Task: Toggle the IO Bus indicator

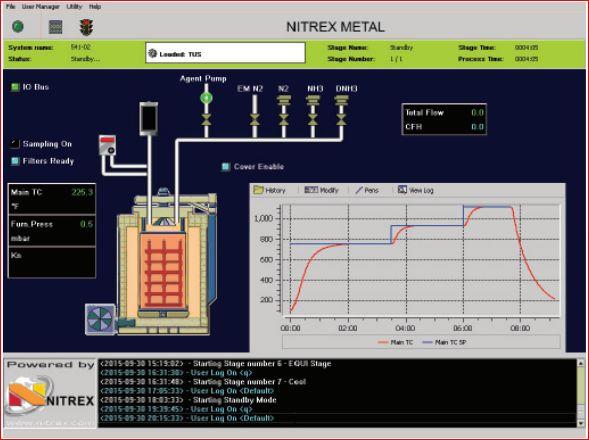Action: (x=15, y=87)
